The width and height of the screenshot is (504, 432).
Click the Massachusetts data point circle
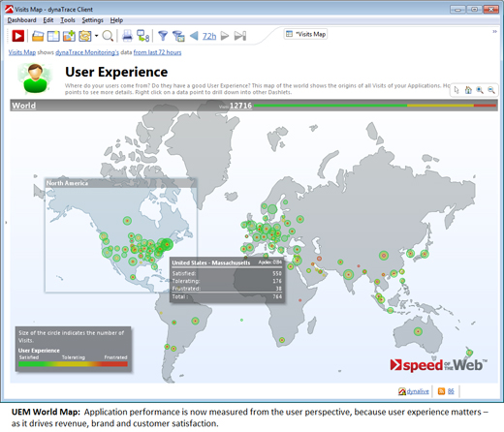coord(167,245)
